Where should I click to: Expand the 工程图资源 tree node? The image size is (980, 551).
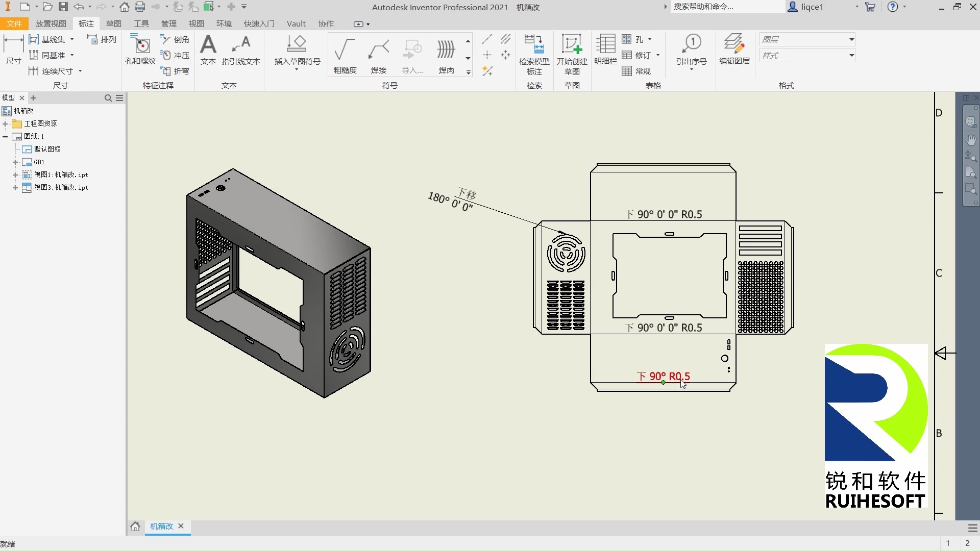[x=5, y=124]
